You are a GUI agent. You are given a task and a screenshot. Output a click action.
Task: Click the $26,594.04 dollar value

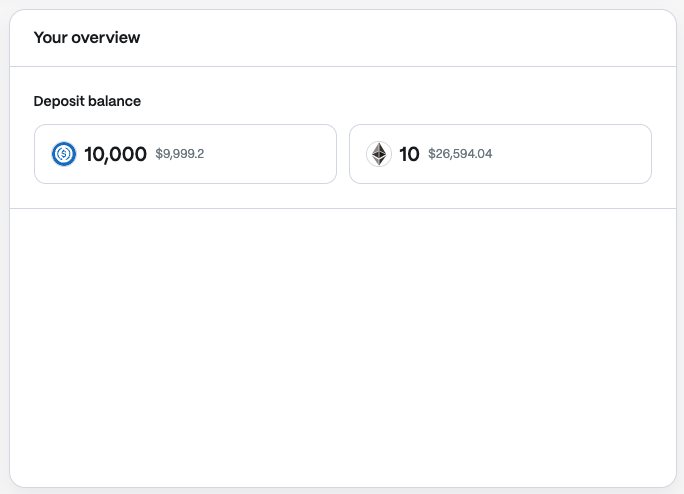[x=460, y=154]
